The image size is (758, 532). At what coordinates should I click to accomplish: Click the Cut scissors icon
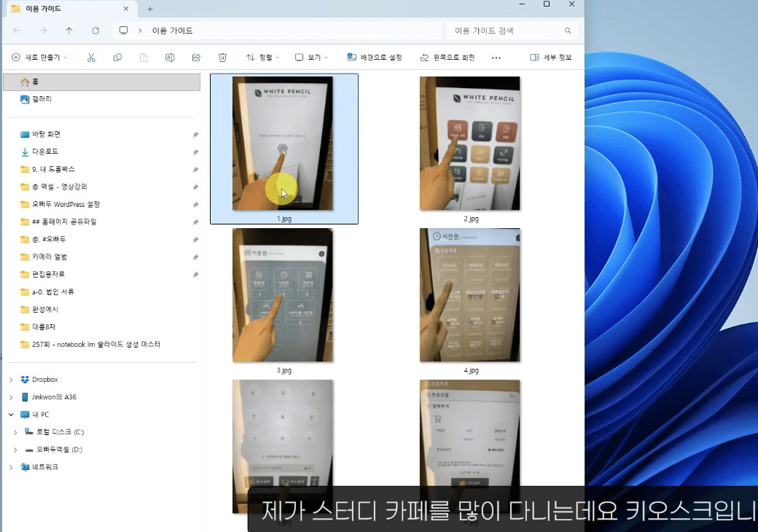(x=91, y=58)
